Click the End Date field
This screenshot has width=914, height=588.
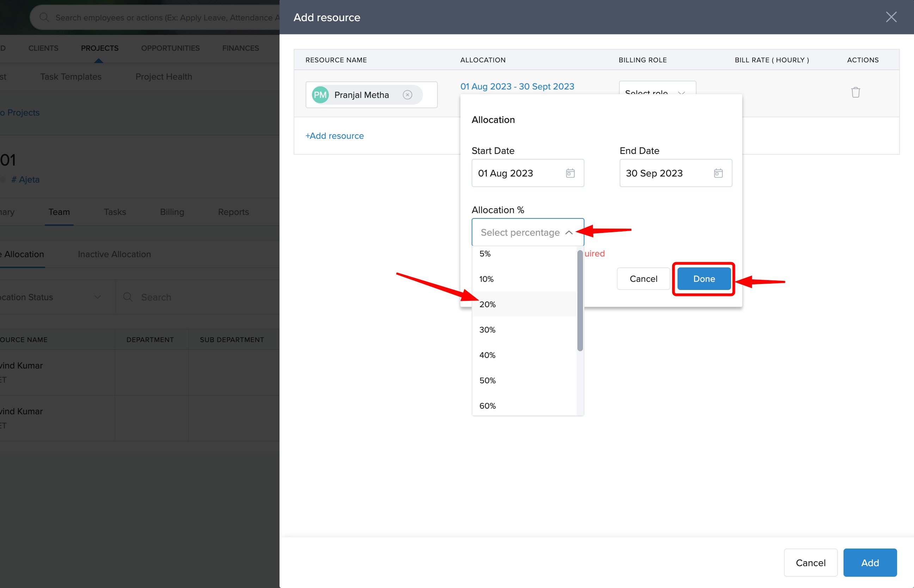676,173
